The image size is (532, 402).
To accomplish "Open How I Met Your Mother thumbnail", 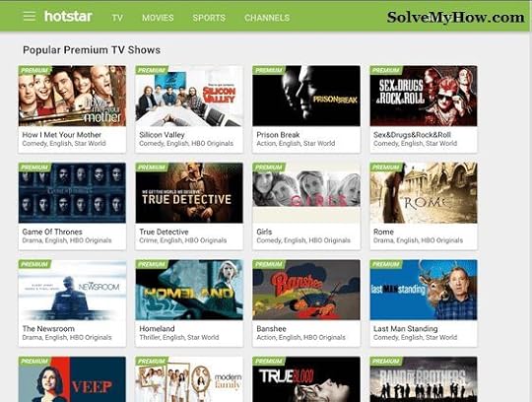I will [x=72, y=96].
